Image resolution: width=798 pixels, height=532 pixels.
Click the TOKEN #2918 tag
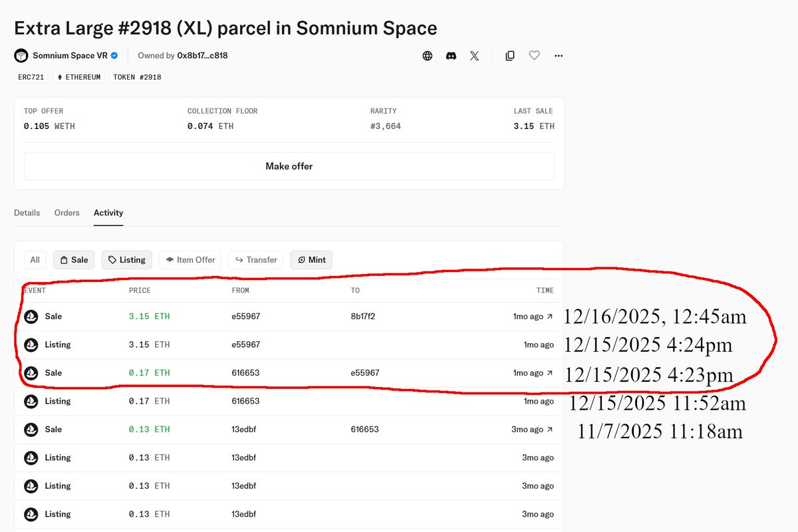137,77
